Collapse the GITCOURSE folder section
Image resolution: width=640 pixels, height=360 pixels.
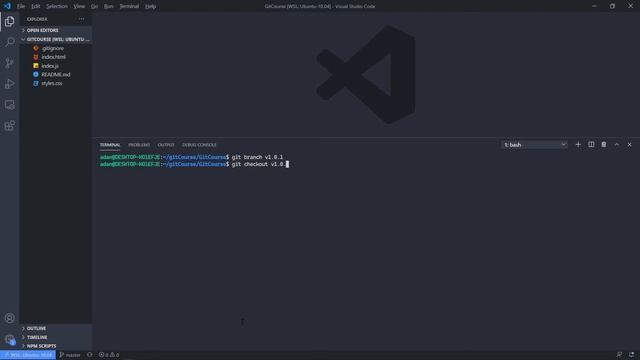pos(56,39)
